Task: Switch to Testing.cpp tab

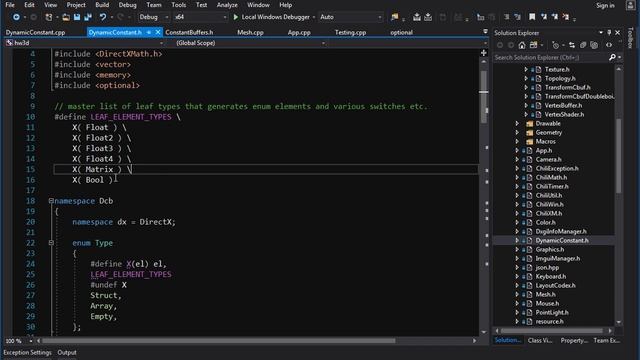Action: click(x=350, y=32)
